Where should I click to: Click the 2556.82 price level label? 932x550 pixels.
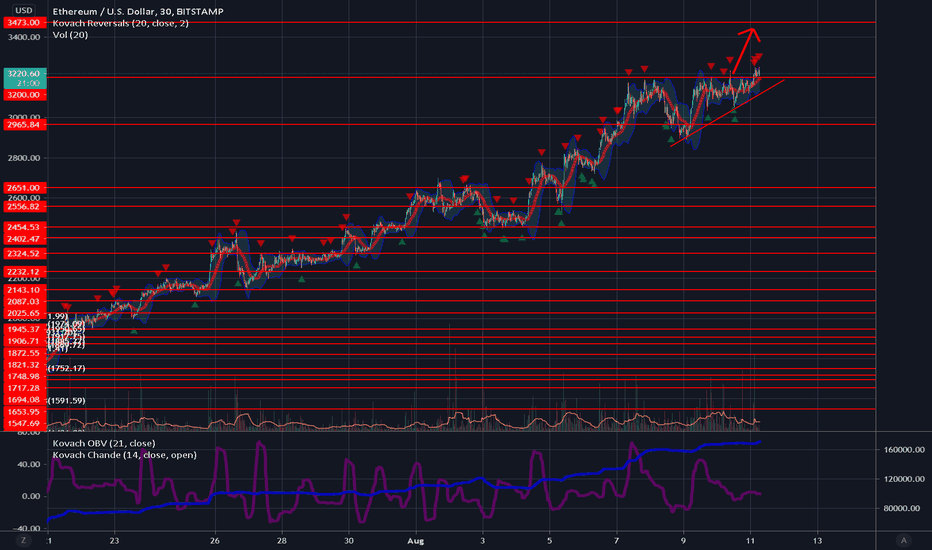pos(24,207)
